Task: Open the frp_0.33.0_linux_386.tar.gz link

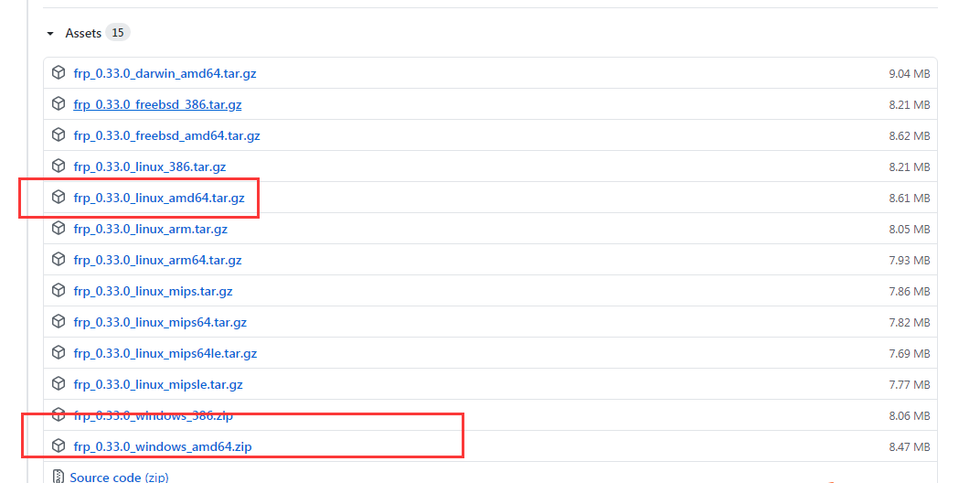Action: point(150,166)
